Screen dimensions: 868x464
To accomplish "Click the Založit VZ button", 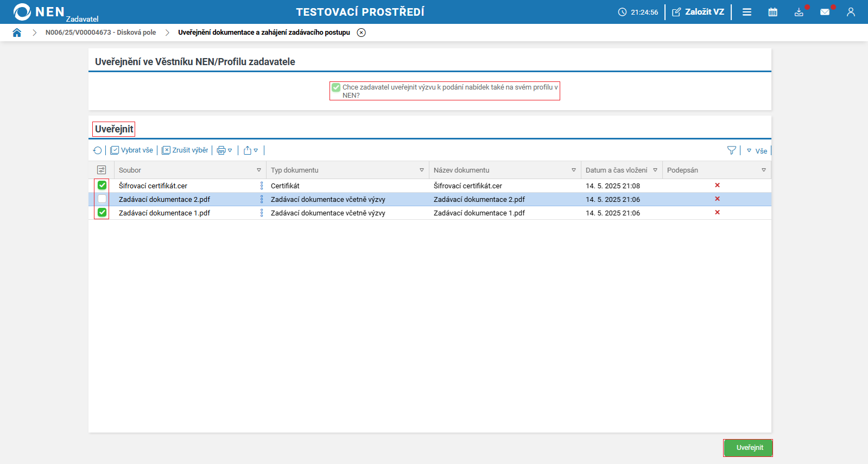I will pyautogui.click(x=698, y=12).
